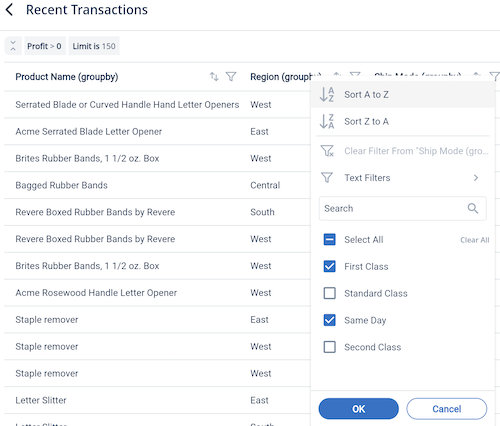Confirm the filter with OK
Image resolution: width=500 pixels, height=426 pixels.
pyautogui.click(x=359, y=409)
